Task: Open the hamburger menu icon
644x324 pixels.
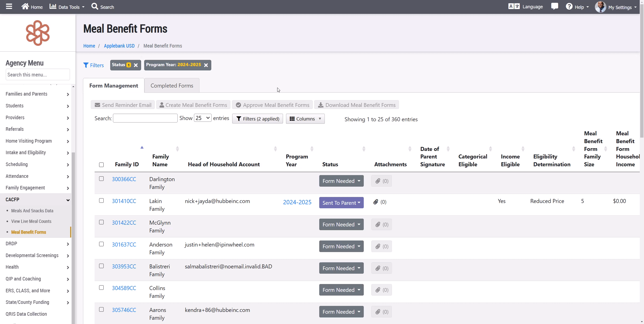Action: pyautogui.click(x=9, y=7)
